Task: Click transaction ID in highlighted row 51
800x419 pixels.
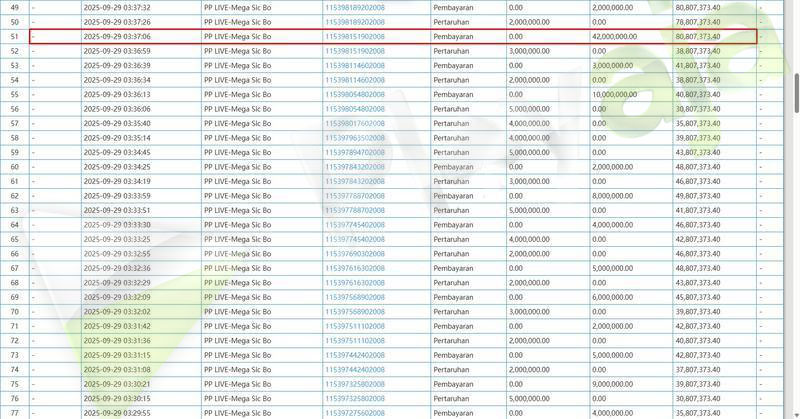Action: [355, 36]
